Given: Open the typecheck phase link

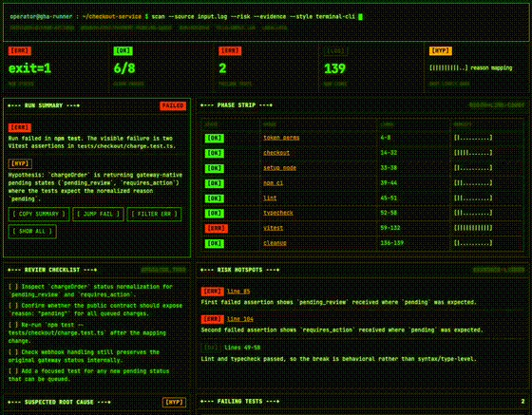Looking at the screenshot, I should 277,213.
